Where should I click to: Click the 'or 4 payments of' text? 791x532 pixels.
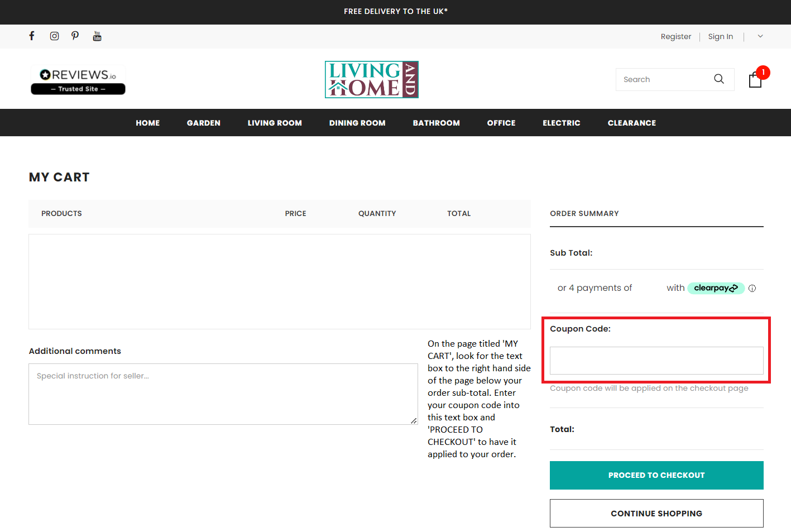click(595, 288)
